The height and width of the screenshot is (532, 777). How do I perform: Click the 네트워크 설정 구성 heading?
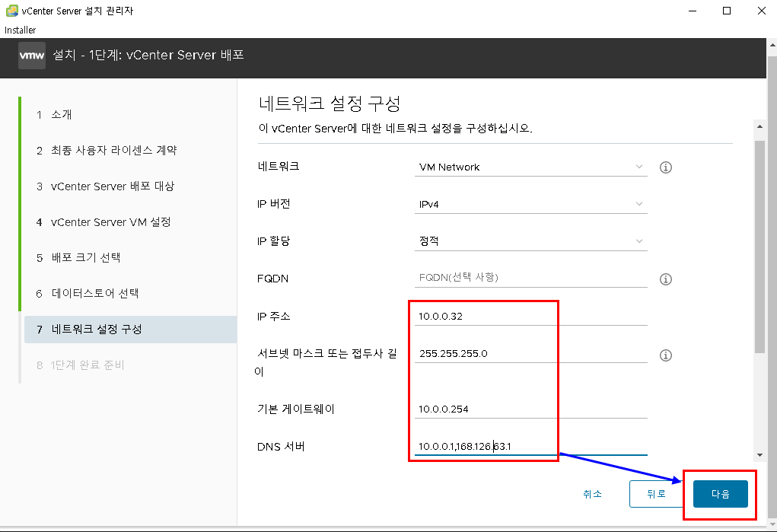pos(330,104)
